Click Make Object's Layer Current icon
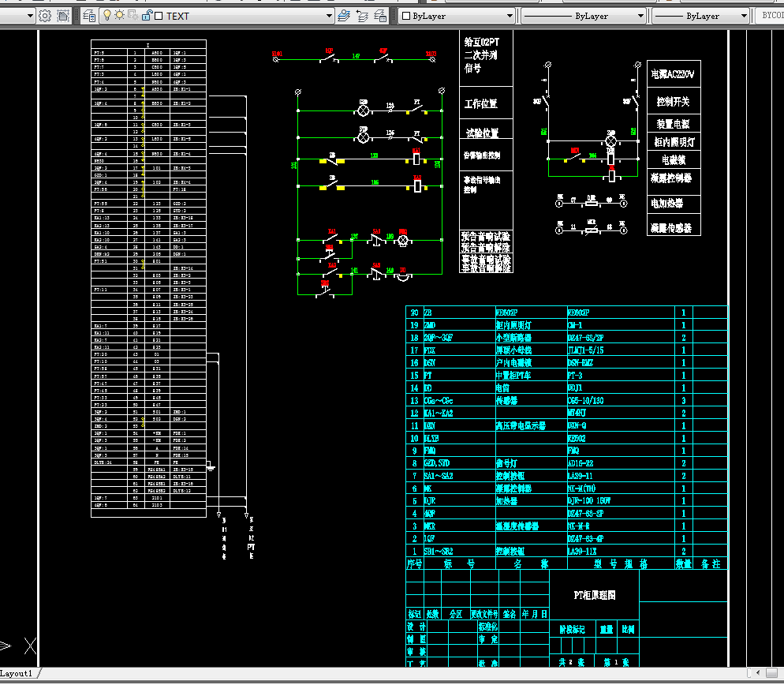784x685 pixels. (x=343, y=16)
